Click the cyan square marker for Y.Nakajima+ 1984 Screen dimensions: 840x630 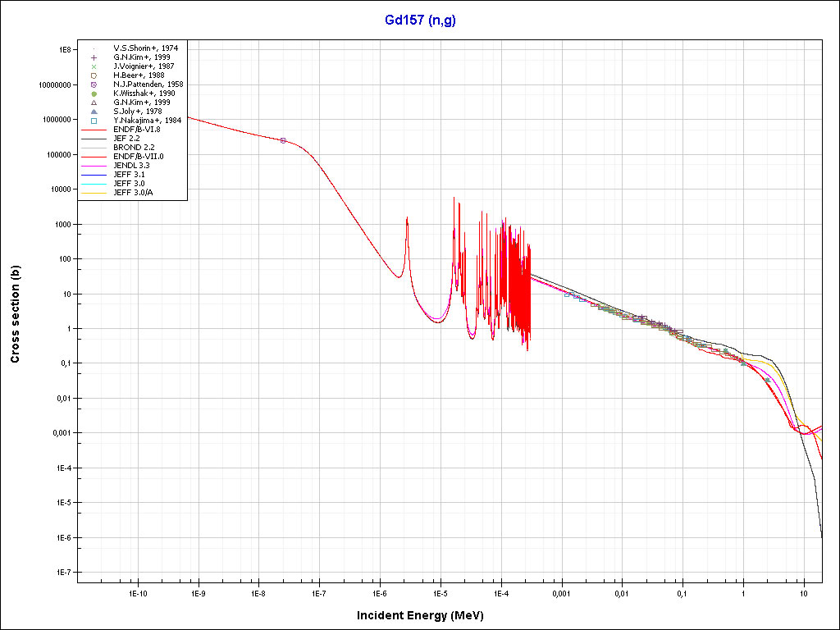[94, 121]
